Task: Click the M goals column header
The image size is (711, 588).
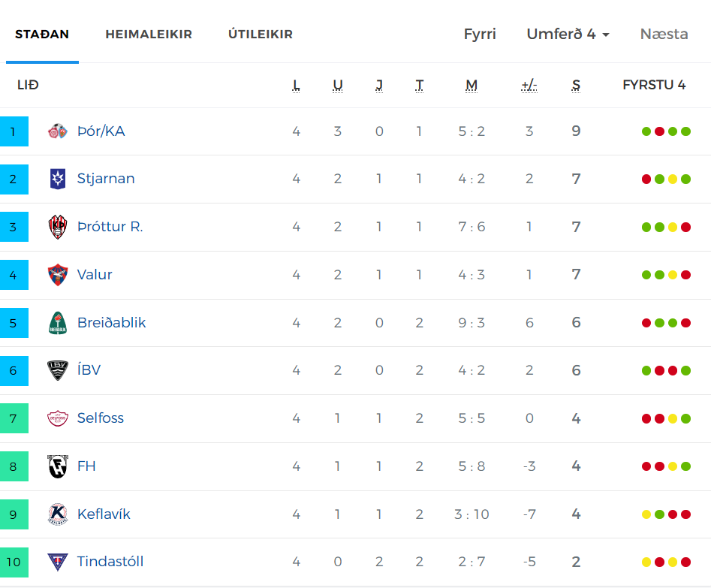Action: point(471,86)
